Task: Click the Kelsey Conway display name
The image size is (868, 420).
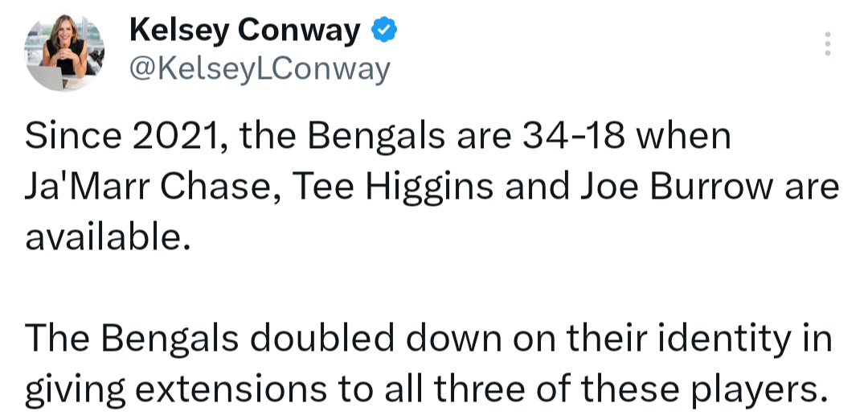Action: 244,31
